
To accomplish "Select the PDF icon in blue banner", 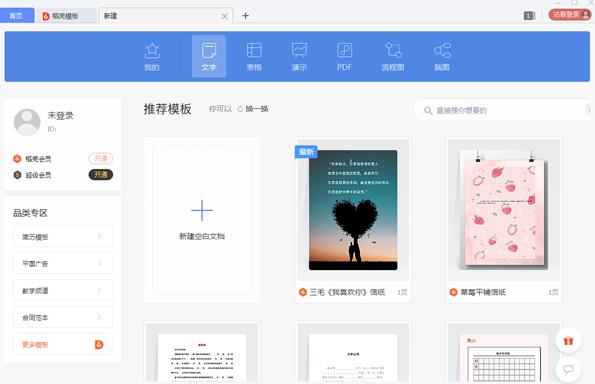I will (x=344, y=57).
